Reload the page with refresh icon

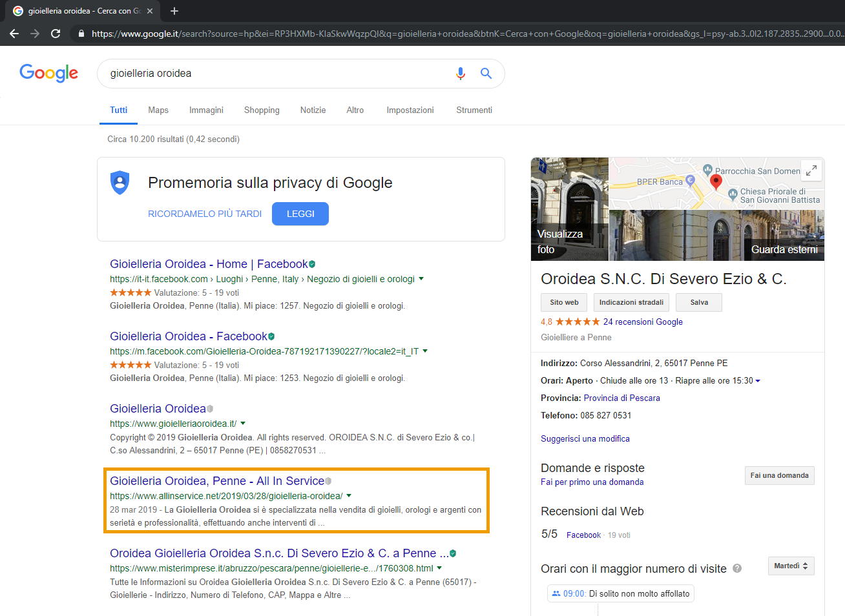56,34
